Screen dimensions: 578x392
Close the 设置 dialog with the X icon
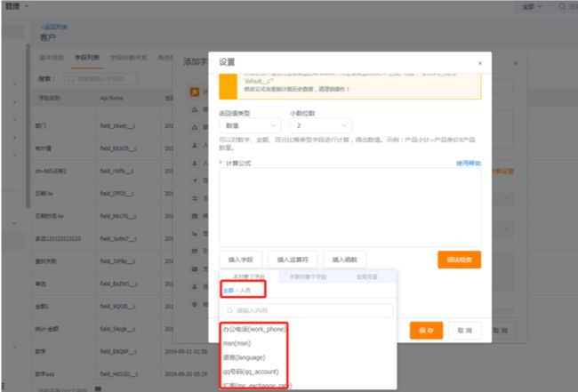[479, 62]
